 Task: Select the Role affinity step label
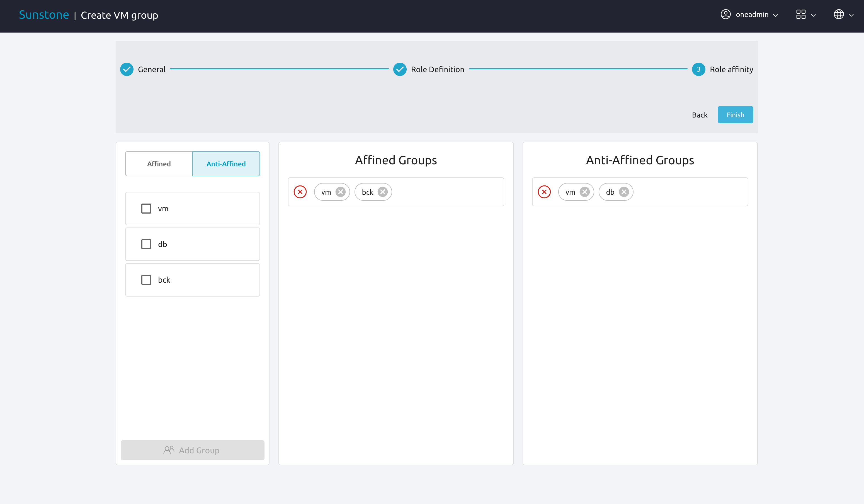point(732,70)
